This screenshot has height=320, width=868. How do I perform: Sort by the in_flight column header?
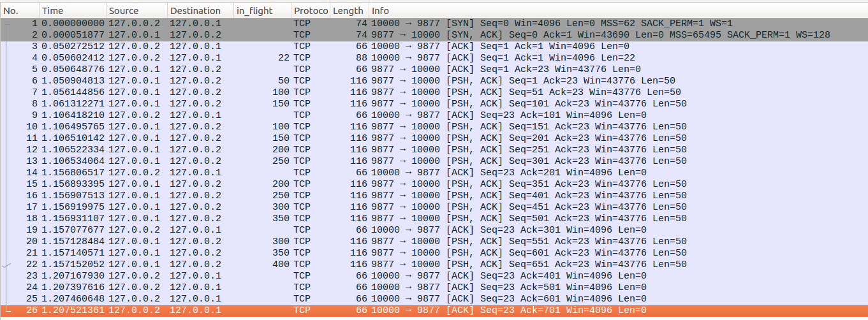(x=263, y=11)
